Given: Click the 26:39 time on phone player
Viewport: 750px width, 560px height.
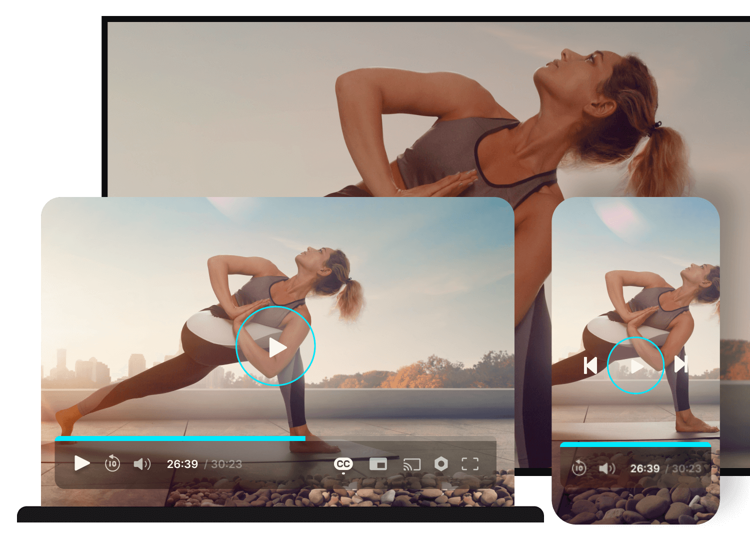Looking at the screenshot, I should 645,468.
